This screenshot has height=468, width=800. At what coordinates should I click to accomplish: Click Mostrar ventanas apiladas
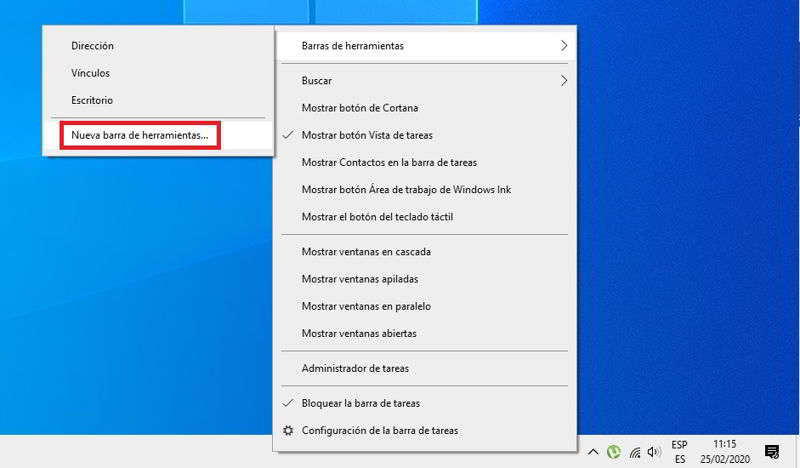359,279
